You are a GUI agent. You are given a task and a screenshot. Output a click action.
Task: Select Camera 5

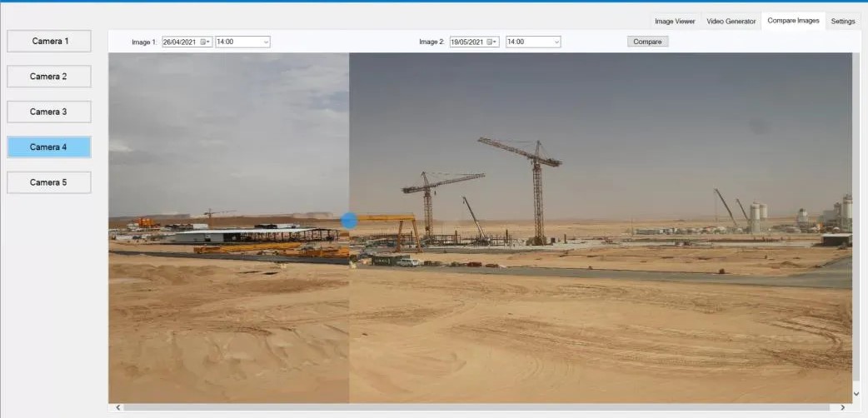click(x=49, y=182)
